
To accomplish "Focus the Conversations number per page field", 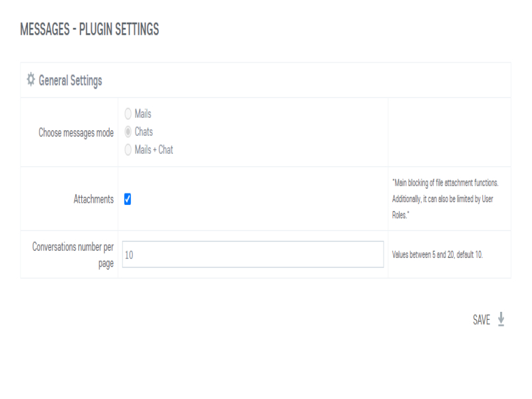I will (x=253, y=254).
